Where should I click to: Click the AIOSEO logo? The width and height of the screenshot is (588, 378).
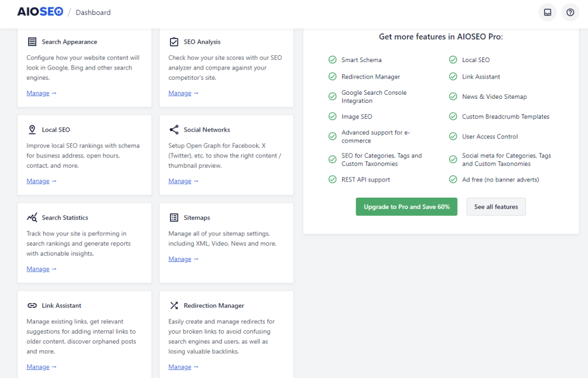[x=40, y=11]
